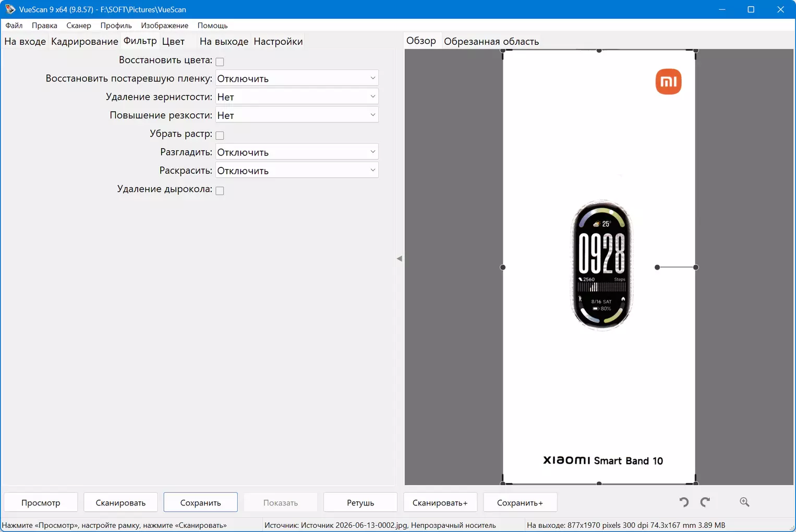Rotate the image right with the clockwise arrow

705,502
